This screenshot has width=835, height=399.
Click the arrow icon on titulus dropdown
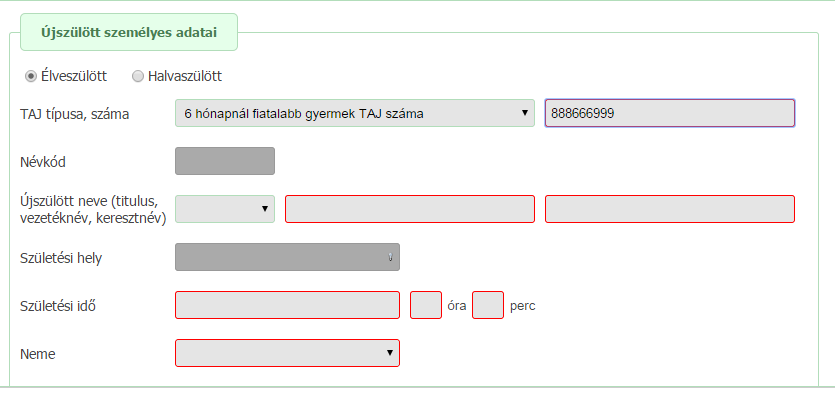[265, 209]
